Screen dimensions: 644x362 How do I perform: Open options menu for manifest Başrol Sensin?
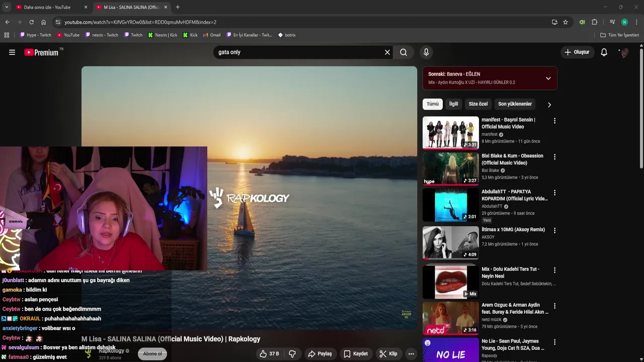coord(554,121)
